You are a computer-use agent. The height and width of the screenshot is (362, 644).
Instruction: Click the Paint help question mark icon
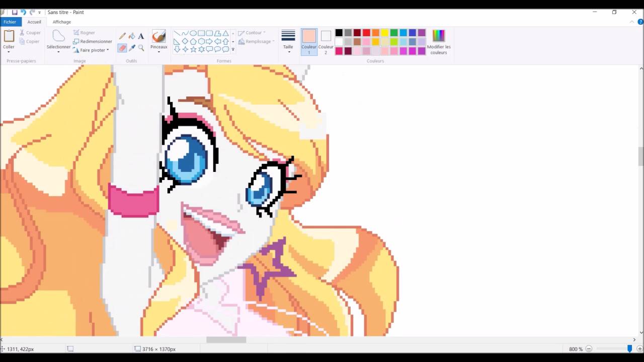click(x=640, y=22)
